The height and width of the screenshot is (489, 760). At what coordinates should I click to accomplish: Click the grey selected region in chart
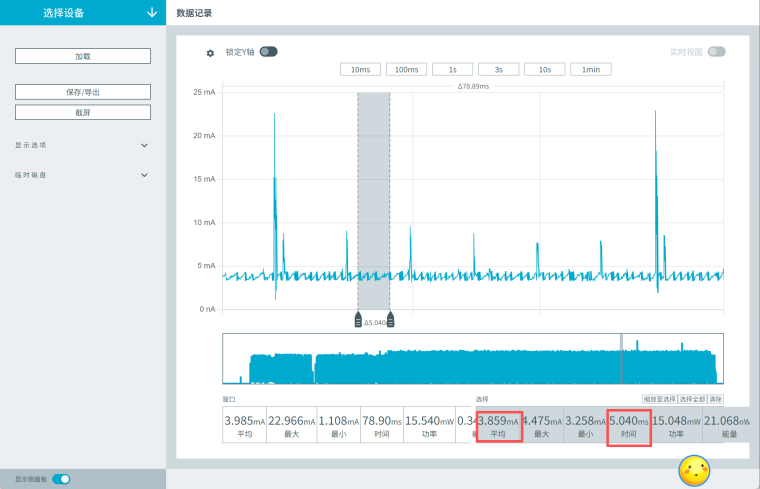click(x=374, y=201)
